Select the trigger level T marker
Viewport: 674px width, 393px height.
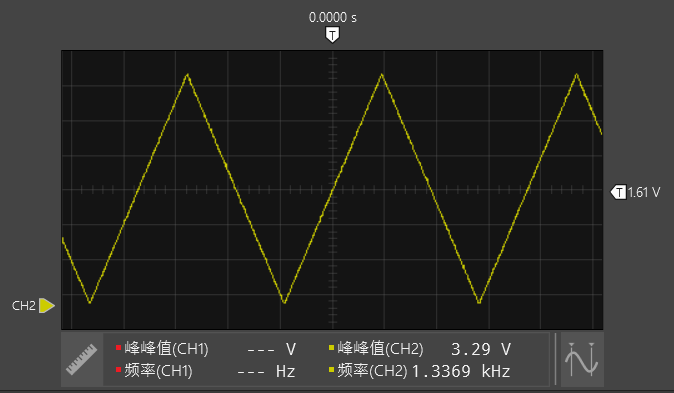pyautogui.click(x=619, y=192)
